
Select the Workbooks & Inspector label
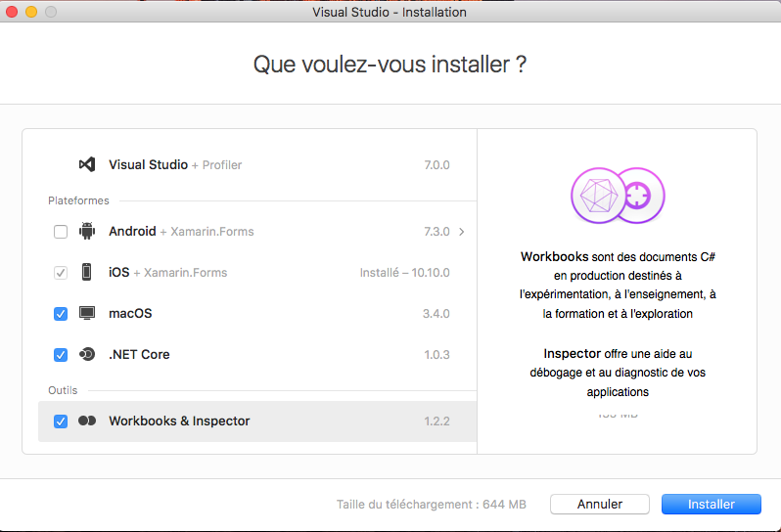coord(179,421)
